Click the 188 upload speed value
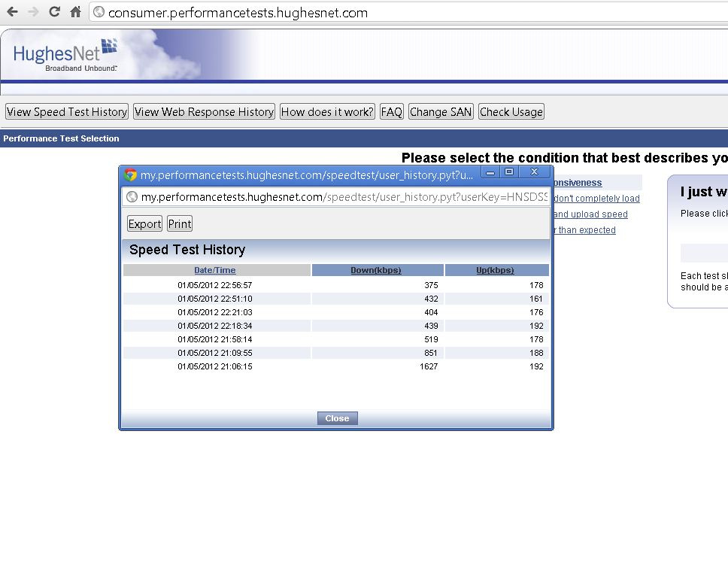This screenshot has height=583, width=728. click(536, 353)
